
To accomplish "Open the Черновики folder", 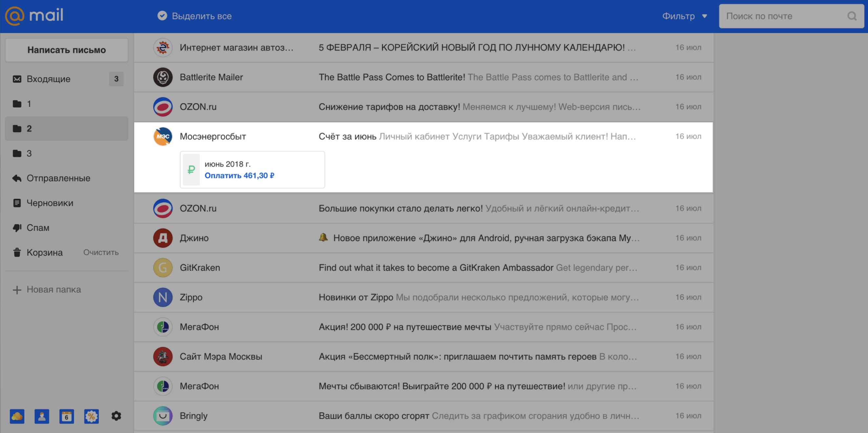I will point(67,203).
